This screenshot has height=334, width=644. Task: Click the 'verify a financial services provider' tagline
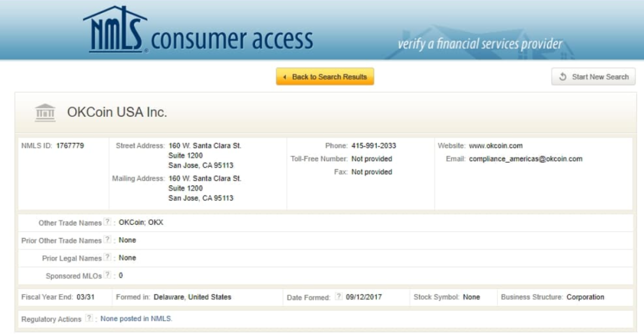coord(480,44)
